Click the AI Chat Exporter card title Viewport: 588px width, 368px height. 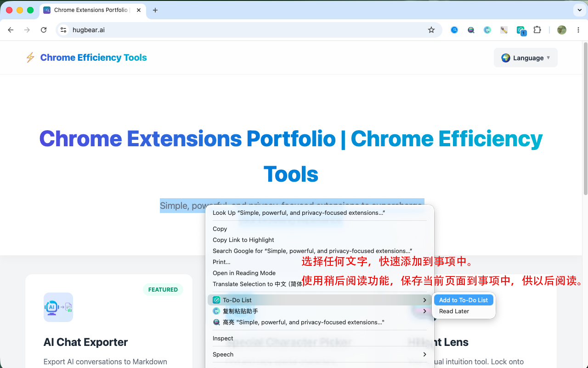85,342
